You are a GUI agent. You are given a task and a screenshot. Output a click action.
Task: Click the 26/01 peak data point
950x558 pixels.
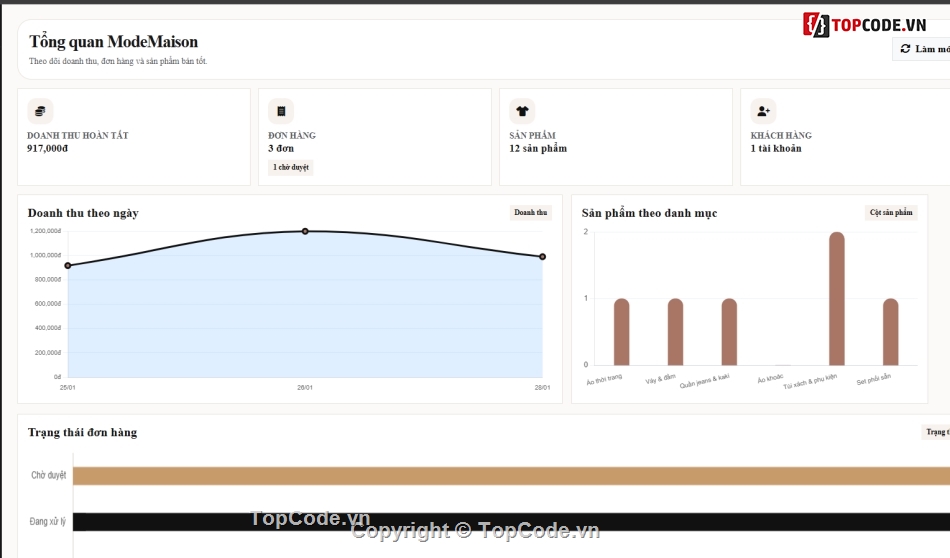click(305, 231)
